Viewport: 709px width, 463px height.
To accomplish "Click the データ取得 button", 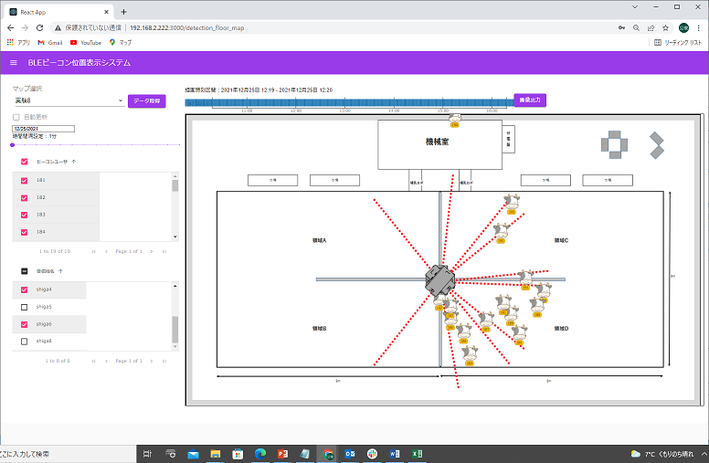I will [x=147, y=101].
